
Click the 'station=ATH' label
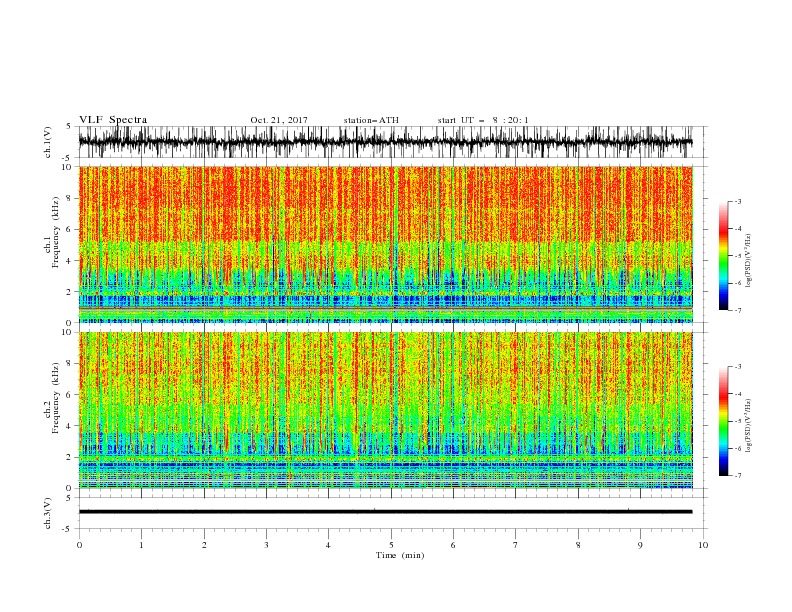coord(371,120)
